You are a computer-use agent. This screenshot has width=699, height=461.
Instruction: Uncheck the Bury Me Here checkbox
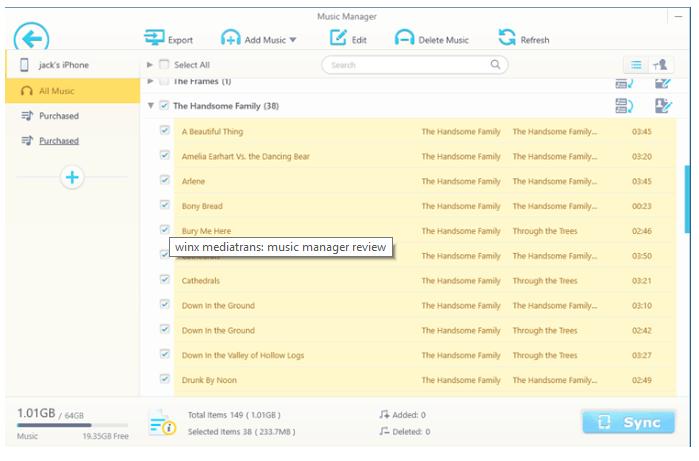[x=165, y=230]
